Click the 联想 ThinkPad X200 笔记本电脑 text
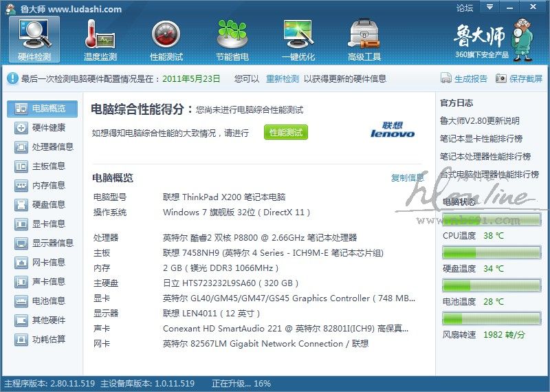Screen dimensions: 550x392 pyautogui.click(x=224, y=197)
